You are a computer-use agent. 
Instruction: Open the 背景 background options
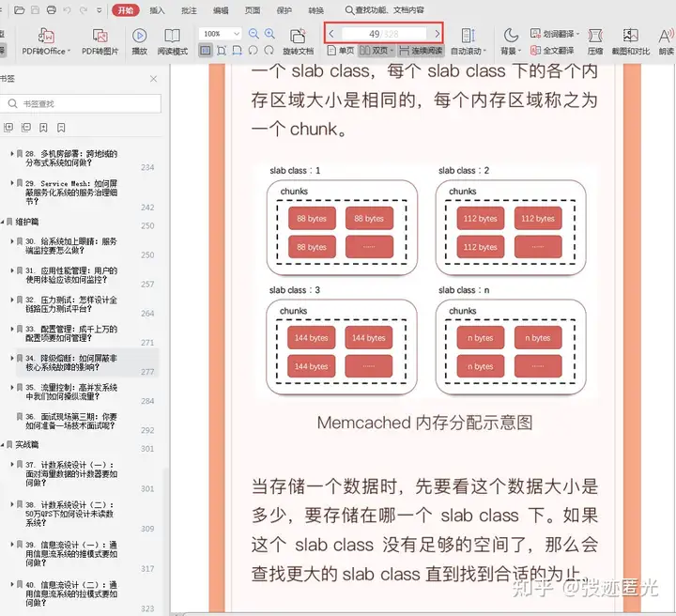pyautogui.click(x=511, y=42)
